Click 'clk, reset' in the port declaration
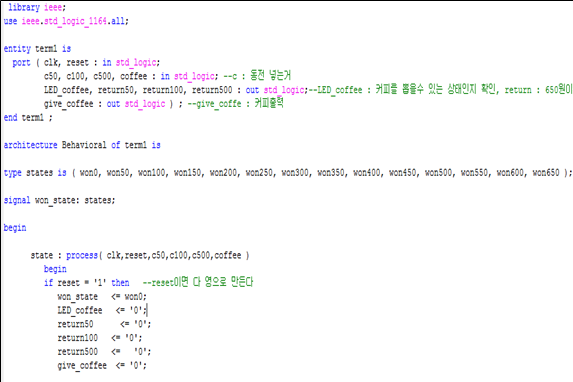 66,63
